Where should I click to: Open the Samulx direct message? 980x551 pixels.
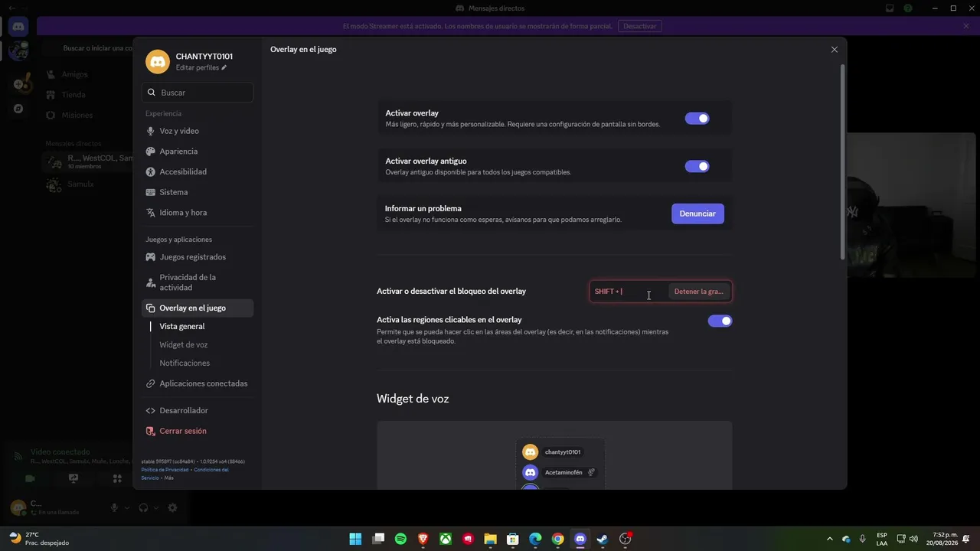[80, 184]
